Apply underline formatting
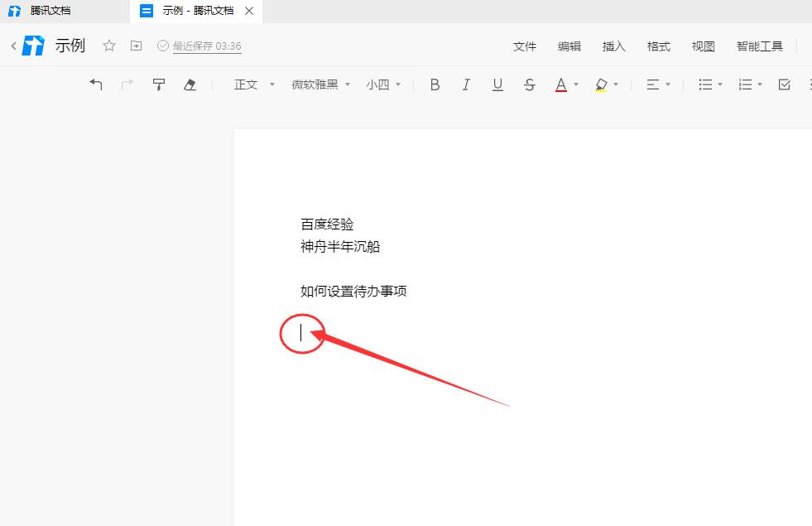Viewport: 812px width, 526px height. 497,84
